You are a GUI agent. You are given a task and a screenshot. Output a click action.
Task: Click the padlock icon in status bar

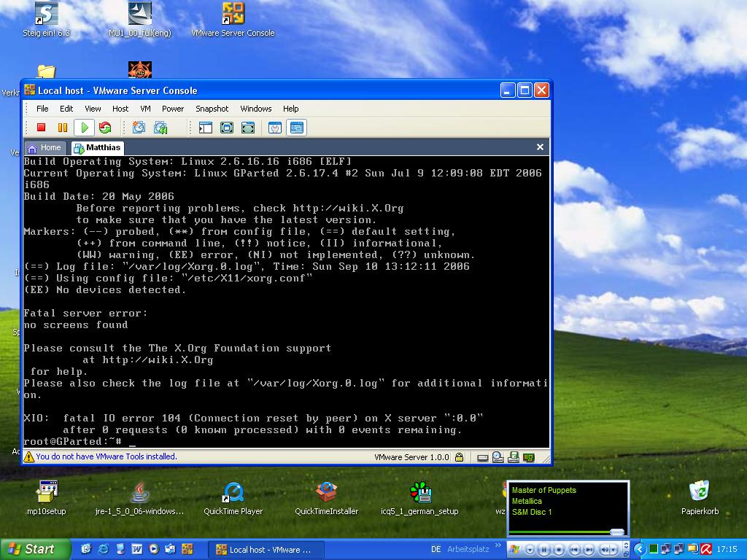click(459, 457)
